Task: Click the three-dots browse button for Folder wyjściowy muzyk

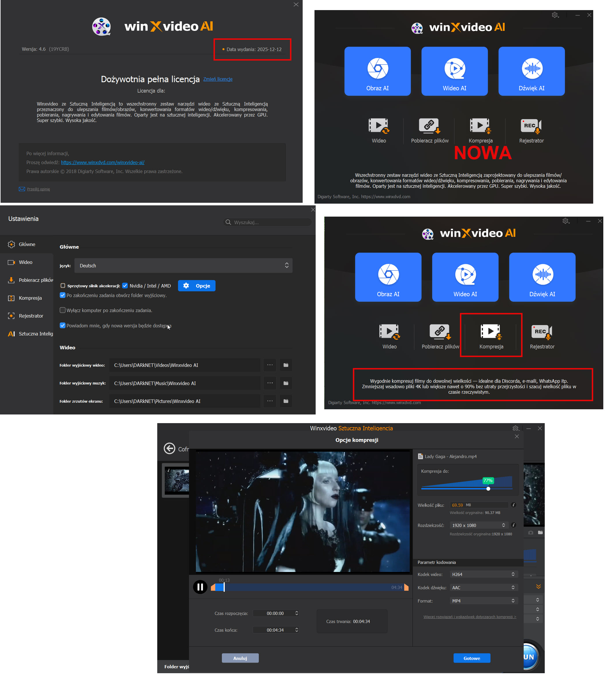Action: [x=270, y=383]
